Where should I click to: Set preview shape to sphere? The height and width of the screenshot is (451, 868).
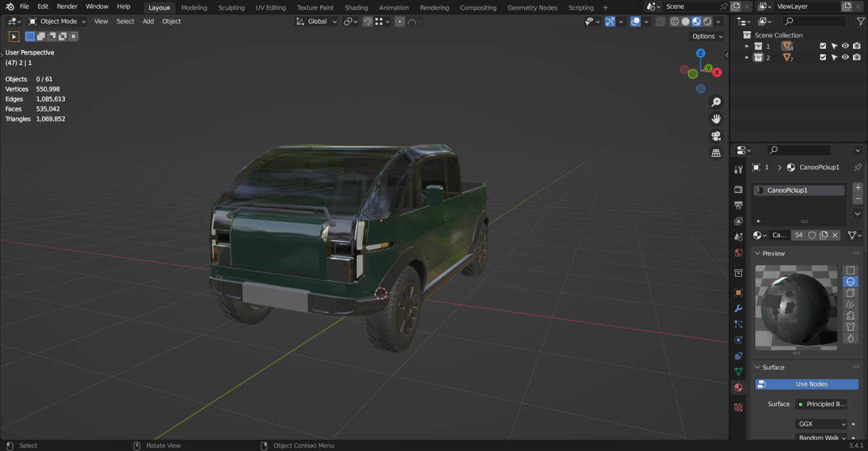coord(851,281)
